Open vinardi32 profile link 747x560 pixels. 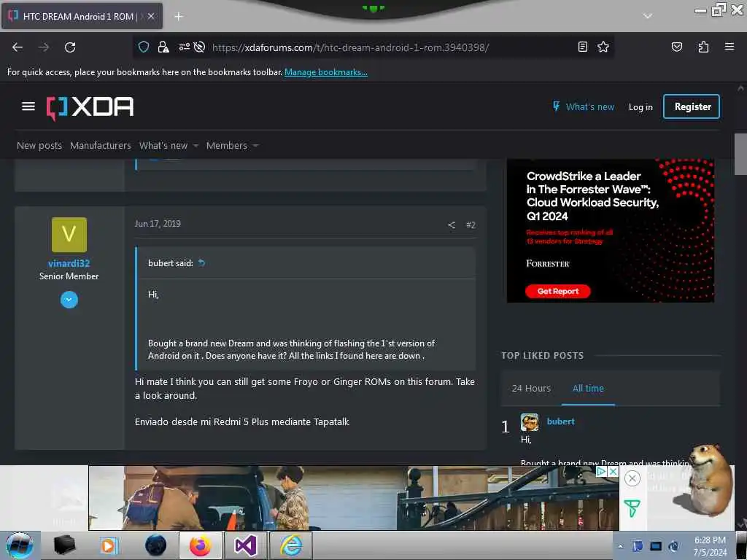pyautogui.click(x=69, y=263)
